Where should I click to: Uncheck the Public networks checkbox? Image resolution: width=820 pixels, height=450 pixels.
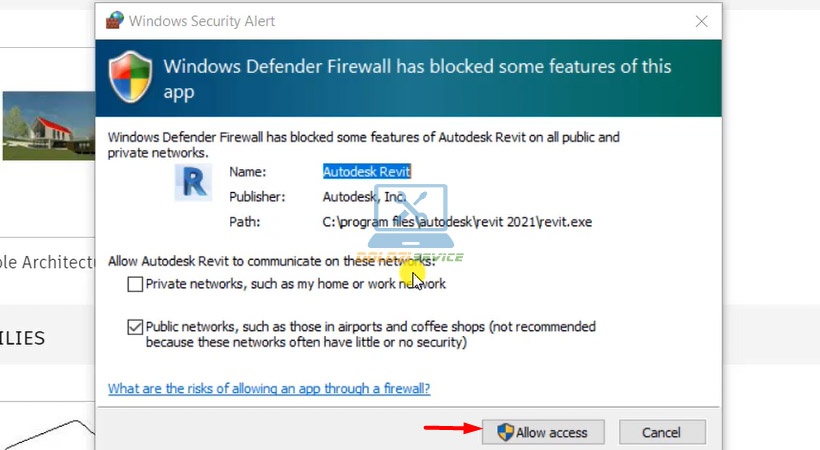point(135,327)
